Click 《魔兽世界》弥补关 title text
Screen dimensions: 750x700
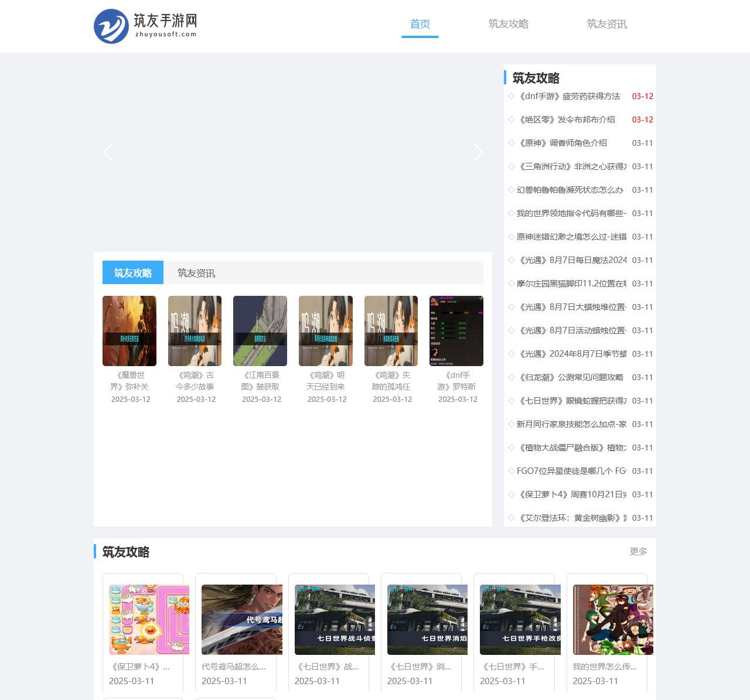tap(129, 381)
